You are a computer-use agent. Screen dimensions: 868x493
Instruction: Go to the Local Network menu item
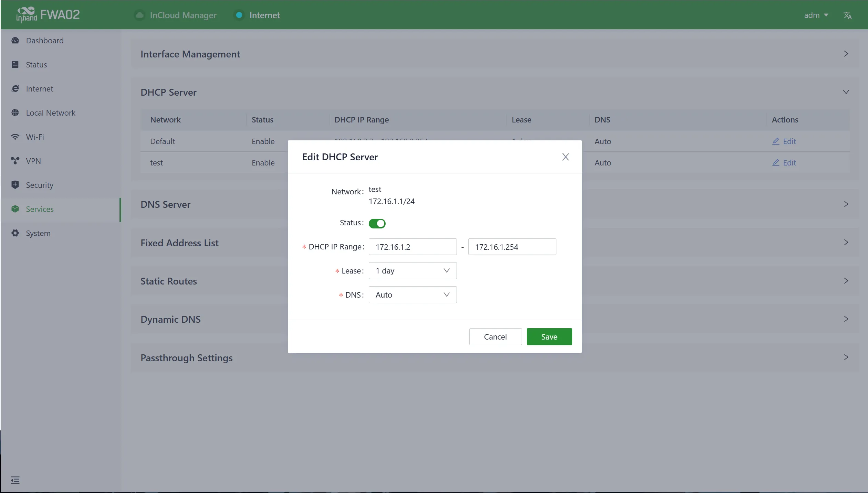coord(61,113)
